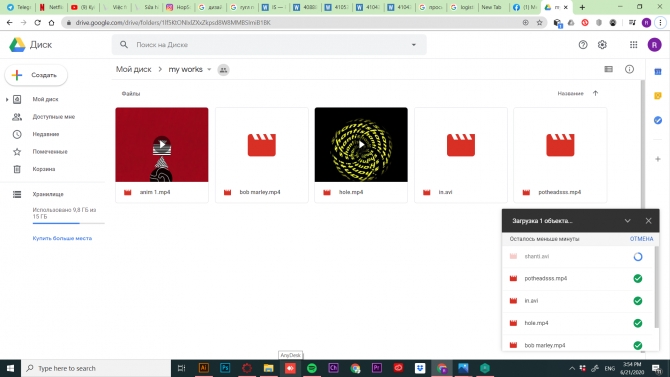Click the storage usage bar

(x=68, y=223)
